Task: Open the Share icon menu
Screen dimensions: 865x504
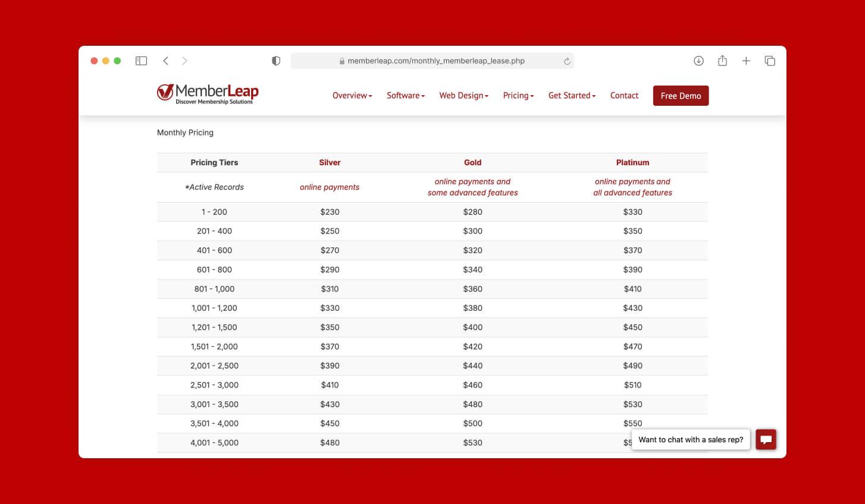Action: [x=722, y=61]
